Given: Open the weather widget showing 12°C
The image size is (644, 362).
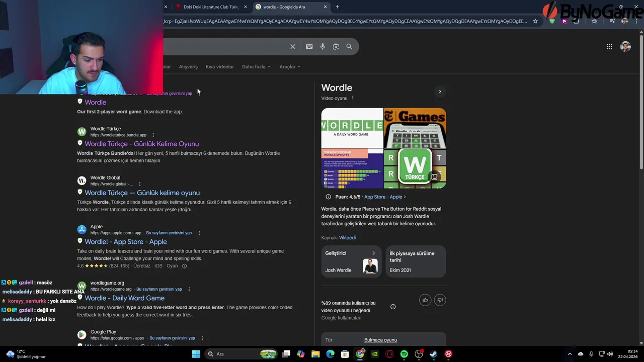Looking at the screenshot, I should [x=25, y=354].
